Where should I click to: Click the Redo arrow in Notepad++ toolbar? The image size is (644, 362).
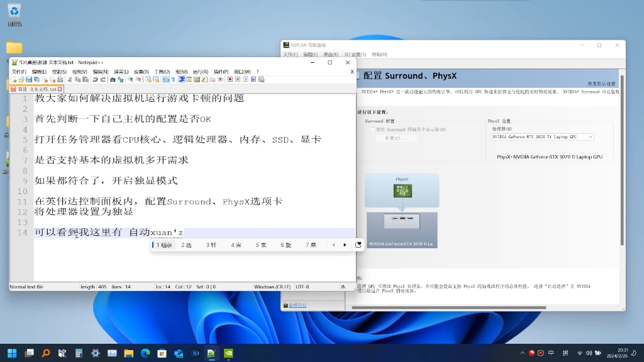click(103, 80)
